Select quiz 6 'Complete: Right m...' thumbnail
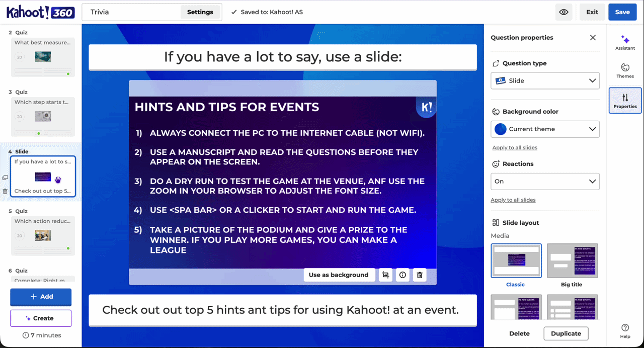 [43, 279]
